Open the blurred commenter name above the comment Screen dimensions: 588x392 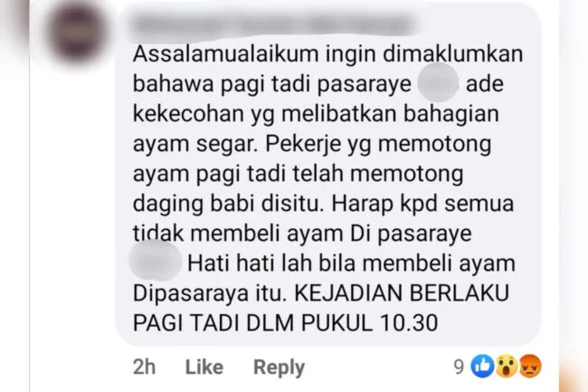coord(274,25)
